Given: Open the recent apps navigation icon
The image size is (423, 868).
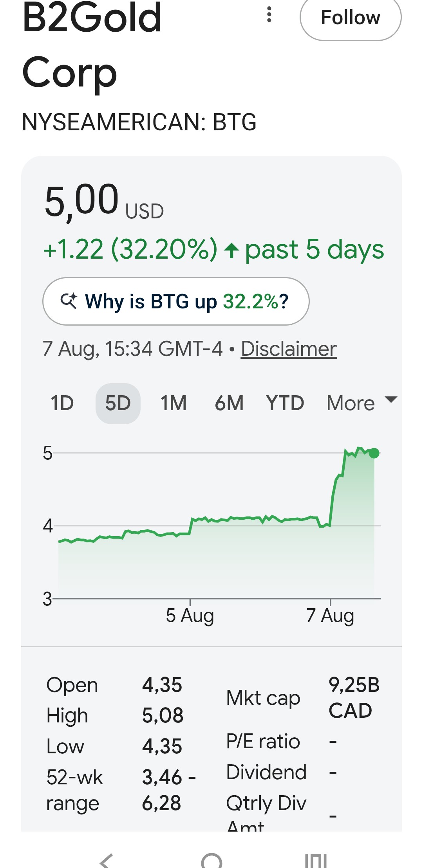Looking at the screenshot, I should click(316, 860).
